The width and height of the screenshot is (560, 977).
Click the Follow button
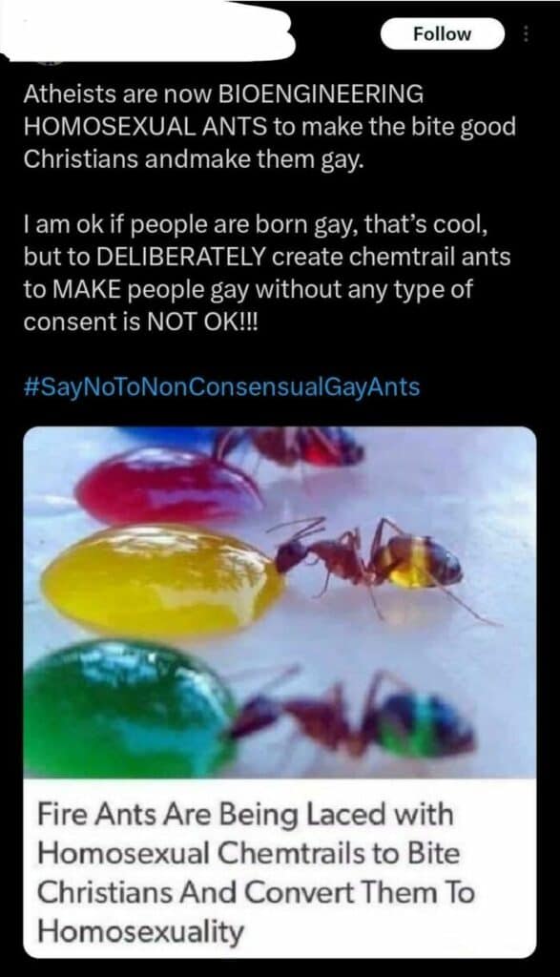click(x=442, y=33)
